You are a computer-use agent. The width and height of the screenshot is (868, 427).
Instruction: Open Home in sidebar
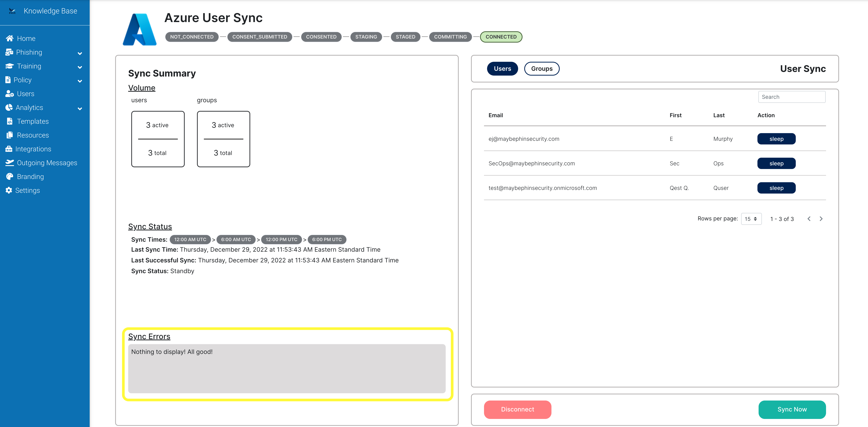click(26, 38)
